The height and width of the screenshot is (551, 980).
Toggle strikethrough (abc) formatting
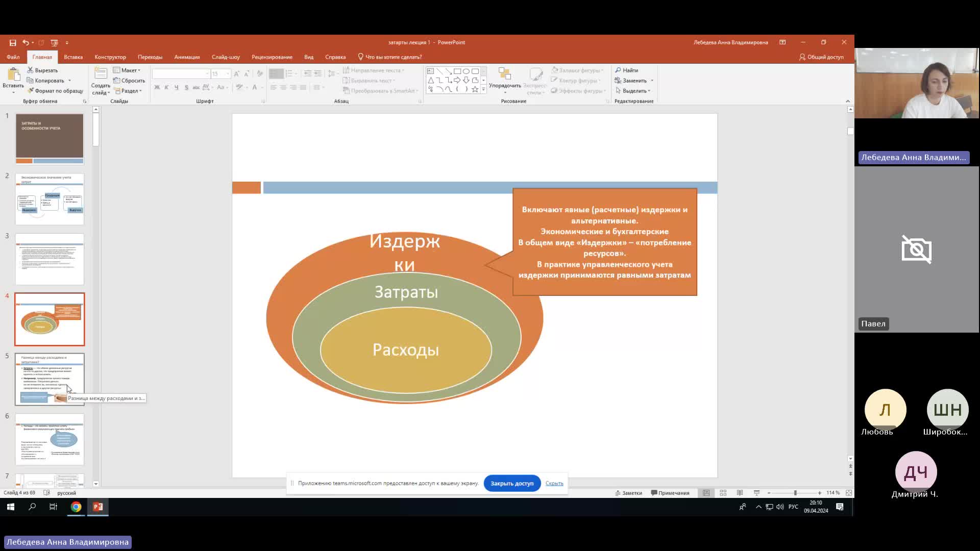pos(196,88)
